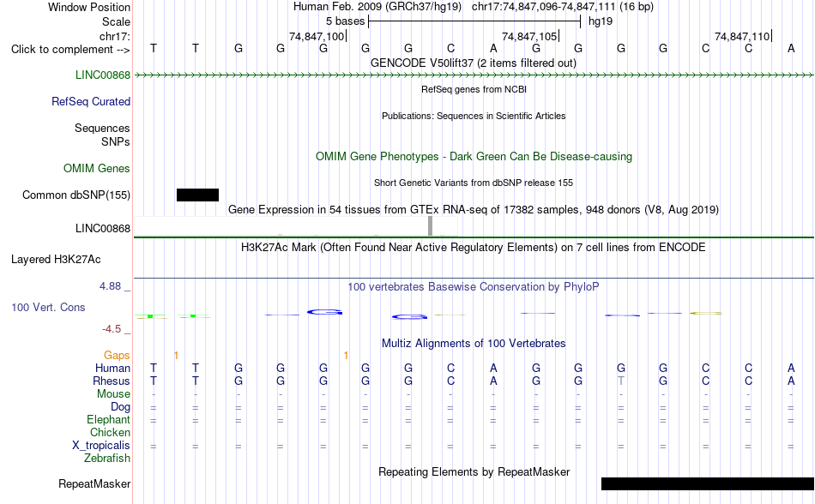Click 'Short Genetic Variants from dbSNP release 155'
The image size is (815, 504).
point(474,183)
